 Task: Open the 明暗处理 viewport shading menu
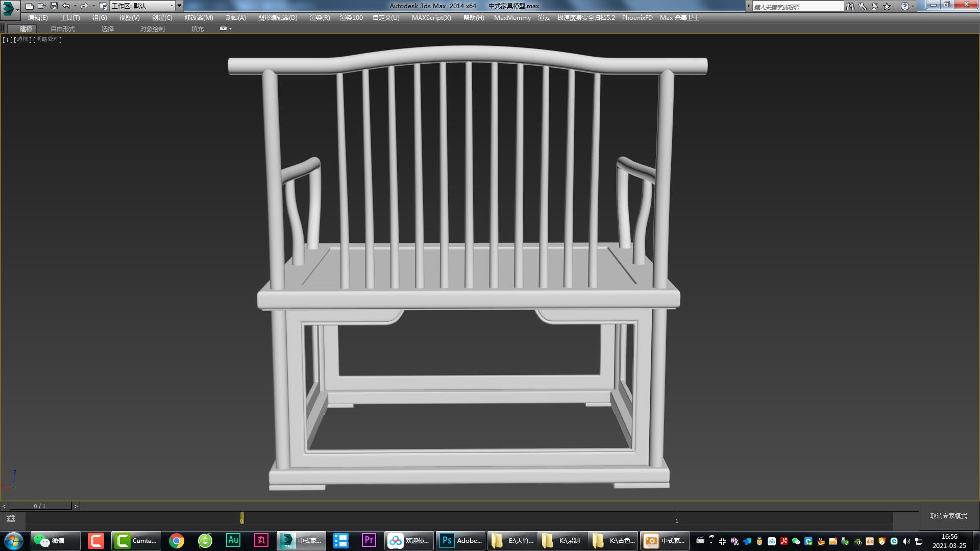[x=46, y=39]
